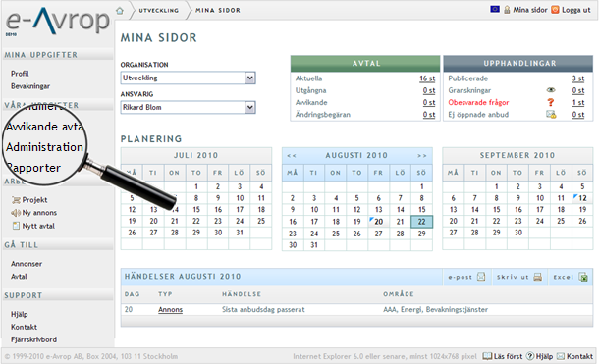Open the Organisation dropdown showing Utveckling

point(188,78)
